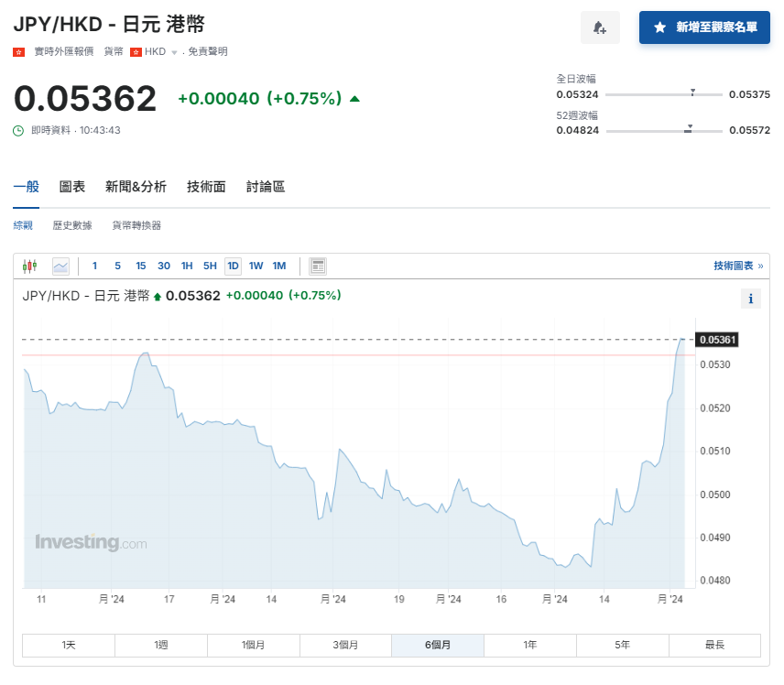Screen dimensions: 784x685
Task: Switch timeframe to 1W
Action: (x=256, y=266)
